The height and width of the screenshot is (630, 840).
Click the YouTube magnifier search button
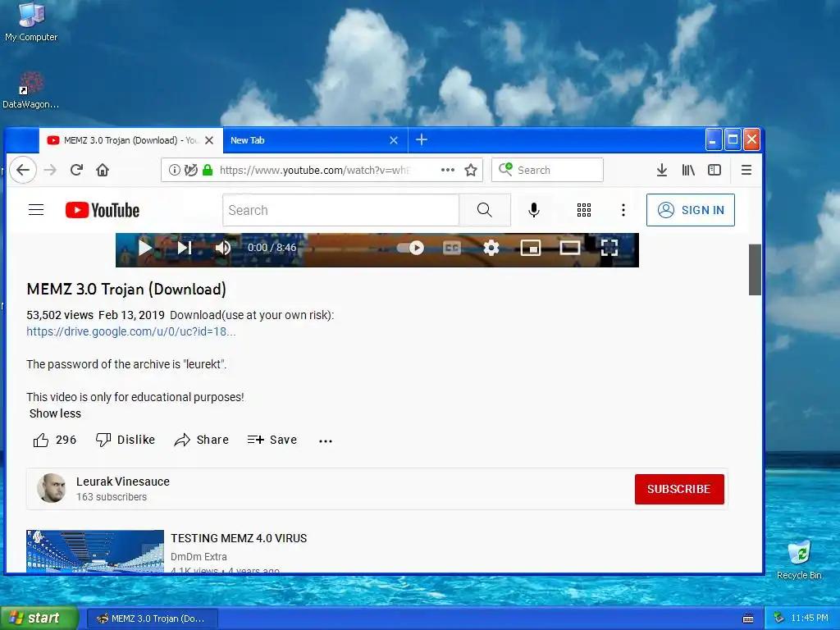pyautogui.click(x=484, y=210)
